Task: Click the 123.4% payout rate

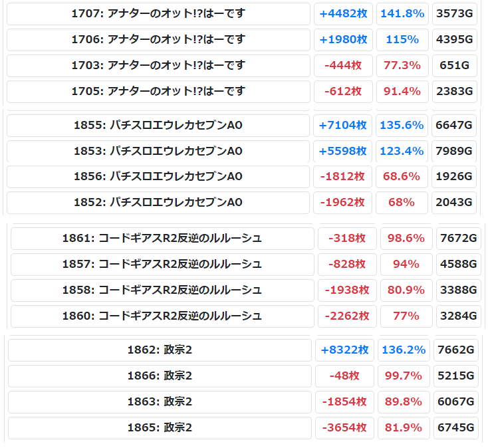Action: click(402, 151)
